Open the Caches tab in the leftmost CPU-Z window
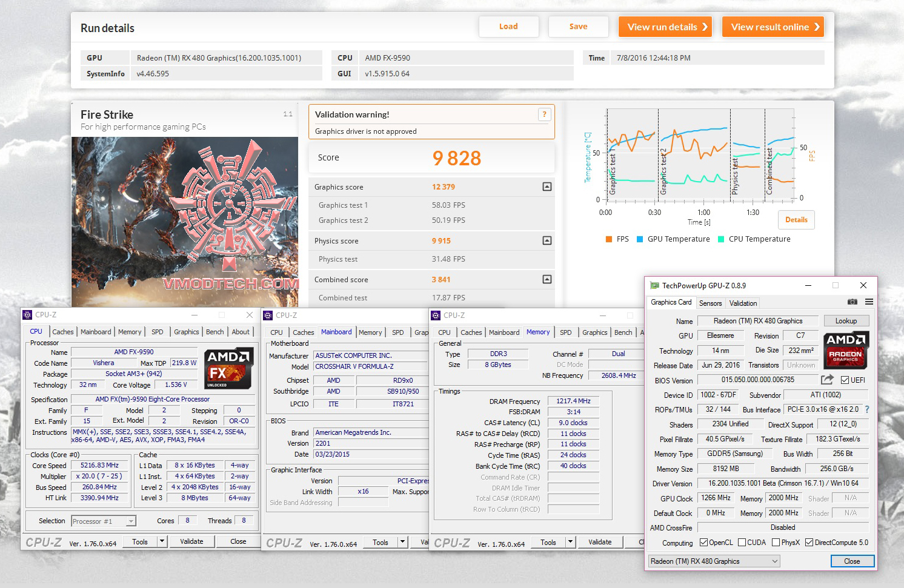The image size is (904, 588). click(63, 332)
